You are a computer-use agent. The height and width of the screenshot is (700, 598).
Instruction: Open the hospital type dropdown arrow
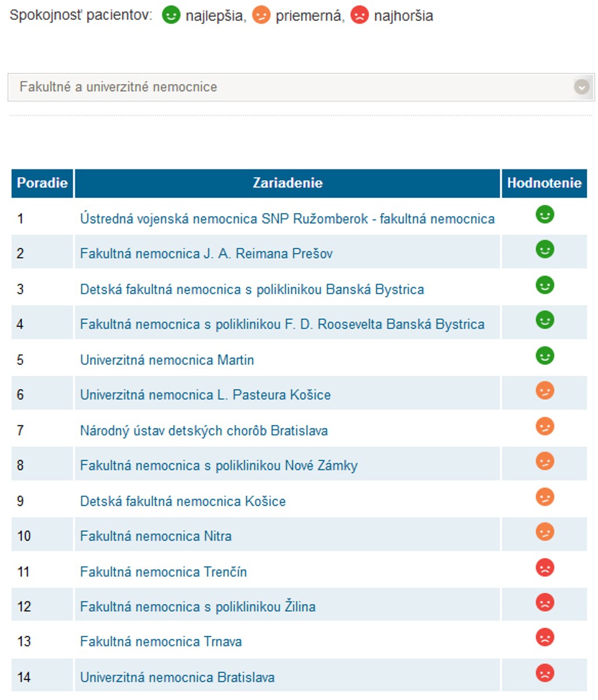[581, 88]
